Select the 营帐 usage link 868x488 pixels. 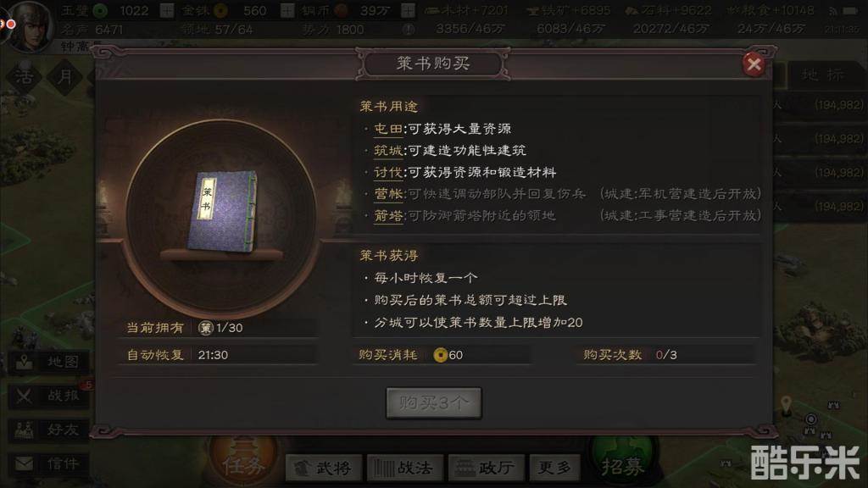(388, 194)
